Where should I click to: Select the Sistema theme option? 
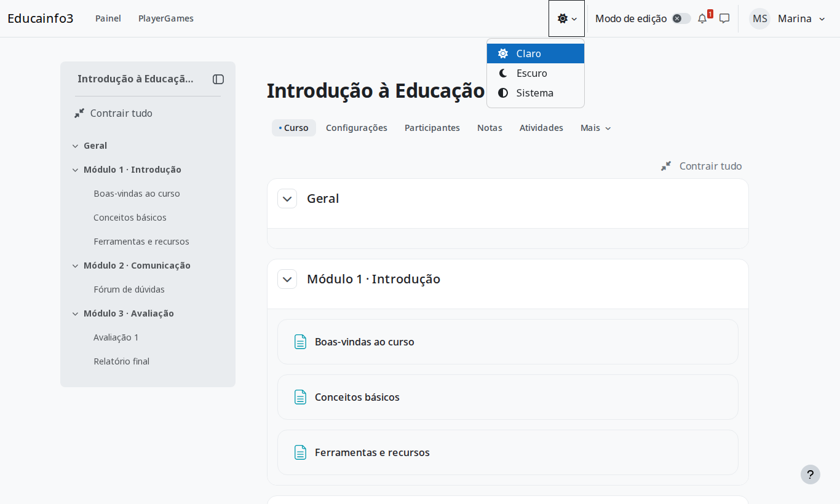(536, 93)
